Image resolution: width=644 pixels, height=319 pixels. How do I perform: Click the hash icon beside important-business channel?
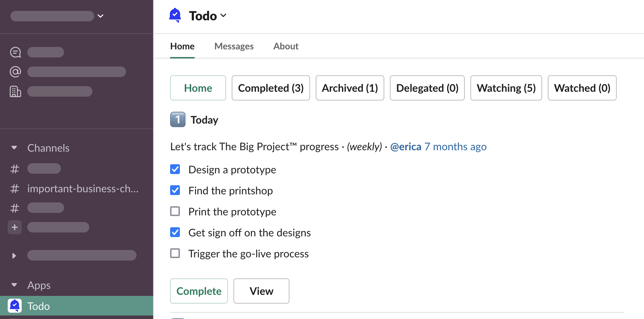[15, 189]
